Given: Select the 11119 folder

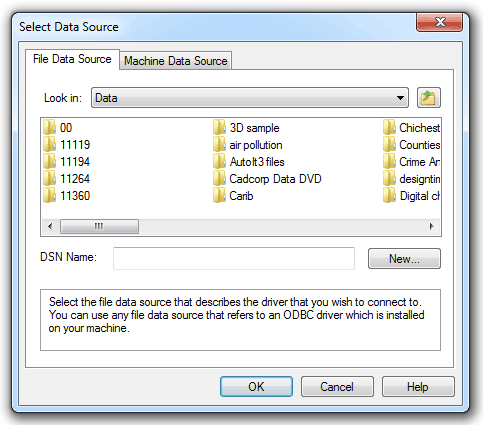Looking at the screenshot, I should (67, 145).
